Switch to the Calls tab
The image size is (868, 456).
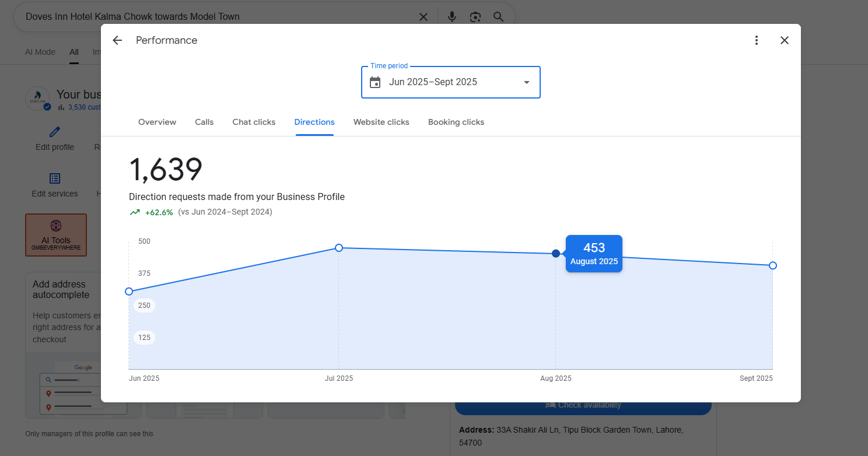pyautogui.click(x=204, y=122)
